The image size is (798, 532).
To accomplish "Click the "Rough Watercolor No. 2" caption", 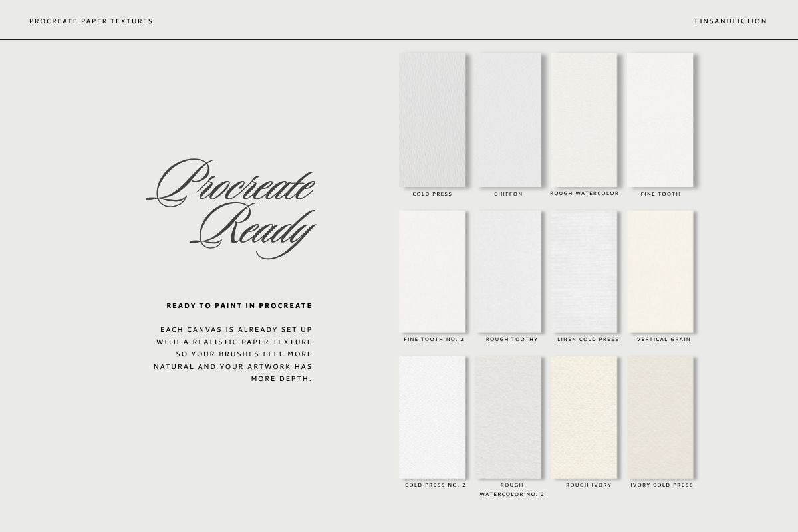I will click(x=511, y=490).
